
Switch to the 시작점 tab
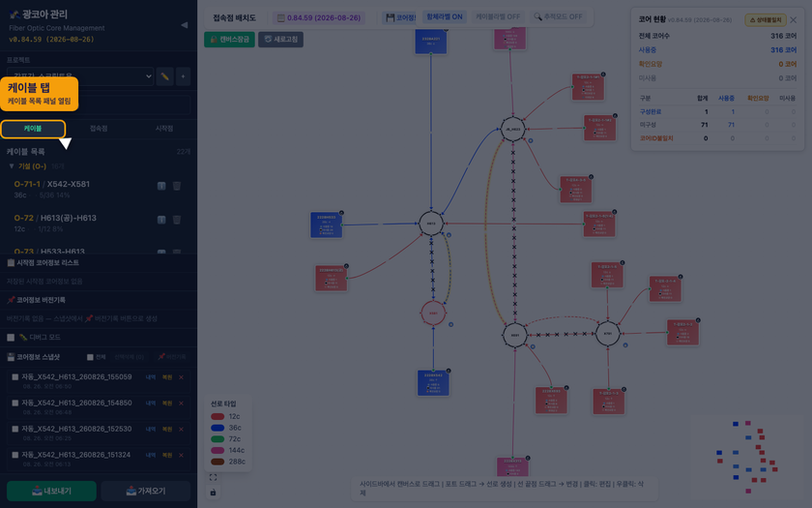pyautogui.click(x=164, y=129)
